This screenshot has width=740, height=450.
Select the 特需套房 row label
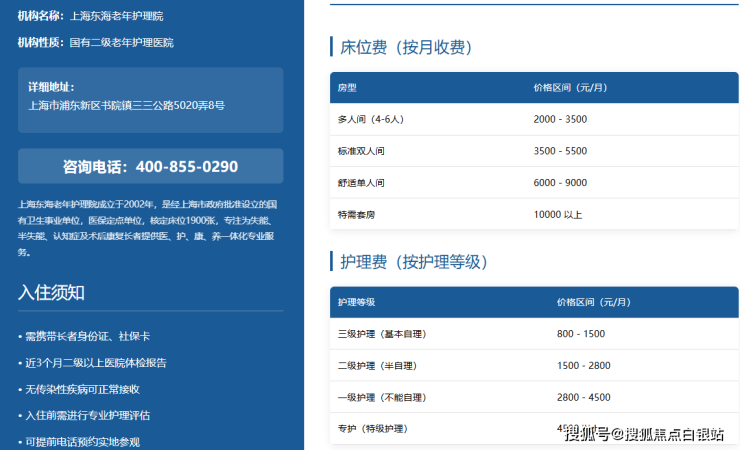coord(356,215)
